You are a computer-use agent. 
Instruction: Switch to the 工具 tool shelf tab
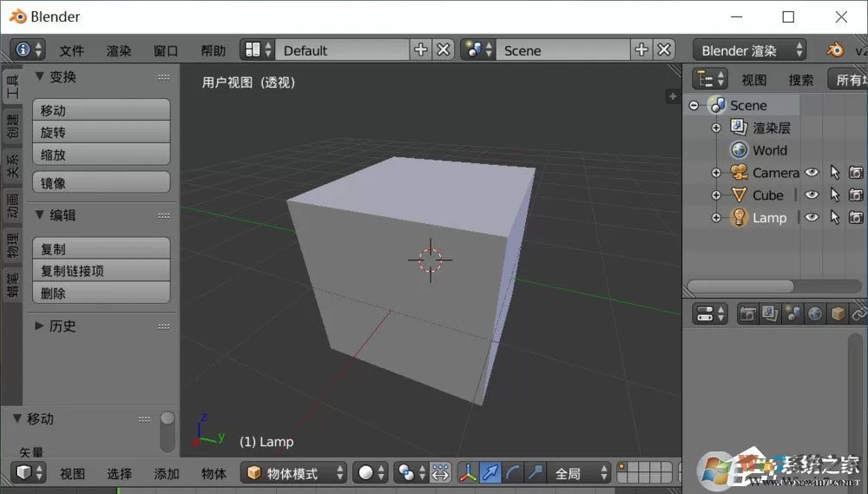pos(12,87)
